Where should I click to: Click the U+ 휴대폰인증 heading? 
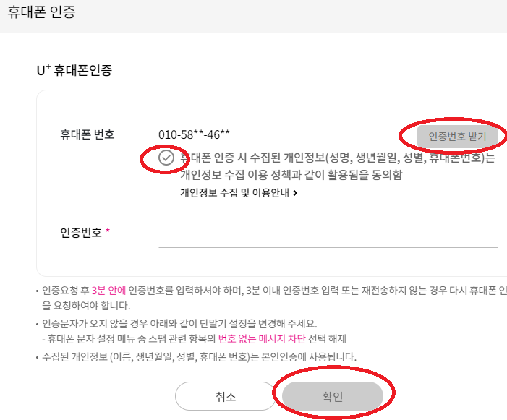[74, 71]
